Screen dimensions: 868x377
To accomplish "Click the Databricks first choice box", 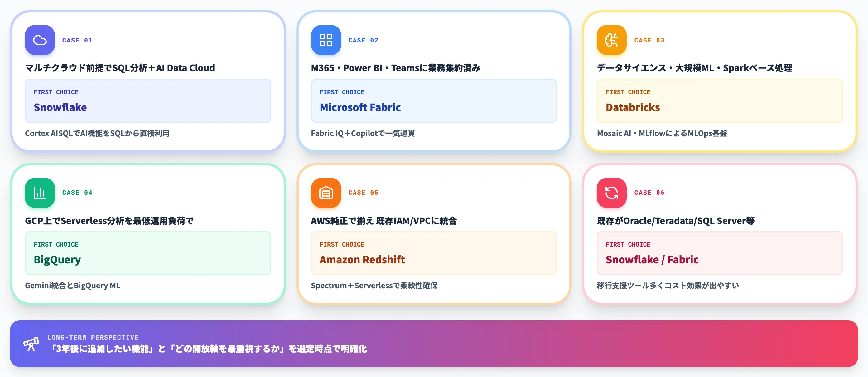I will point(720,101).
